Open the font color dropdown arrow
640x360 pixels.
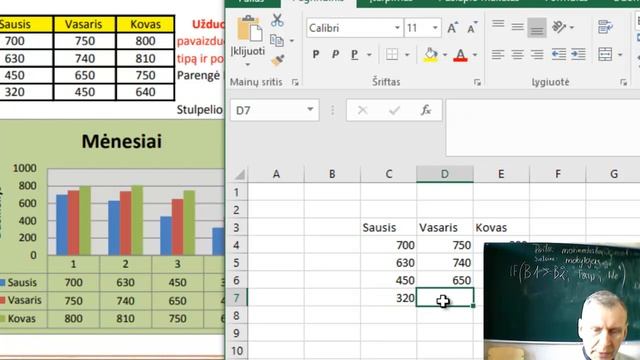click(x=475, y=55)
